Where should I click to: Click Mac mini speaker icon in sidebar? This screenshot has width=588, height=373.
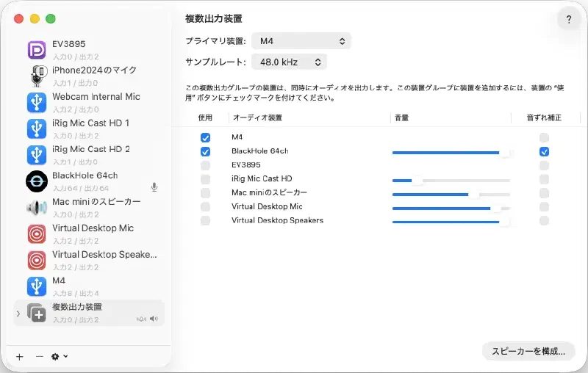[36, 208]
